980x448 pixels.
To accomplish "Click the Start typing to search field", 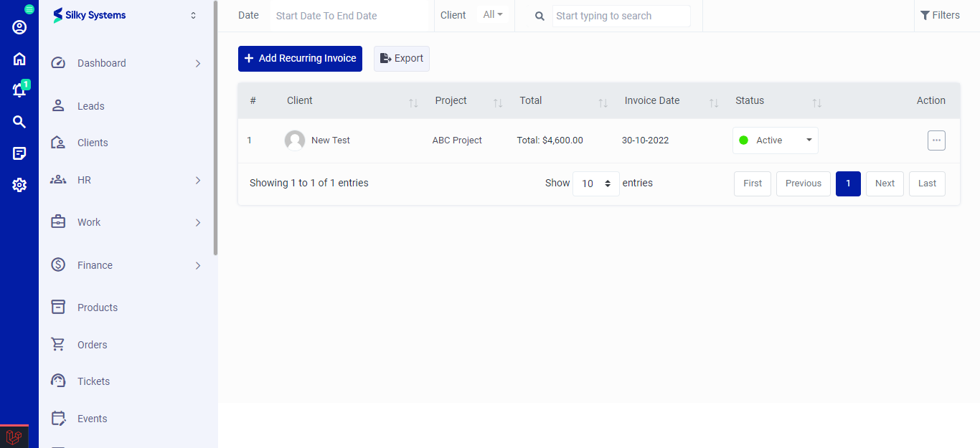I will [621, 16].
